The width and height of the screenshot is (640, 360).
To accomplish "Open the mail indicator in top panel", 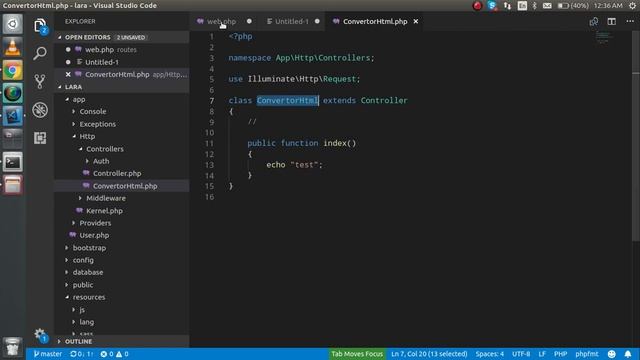I will pyautogui.click(x=547, y=6).
